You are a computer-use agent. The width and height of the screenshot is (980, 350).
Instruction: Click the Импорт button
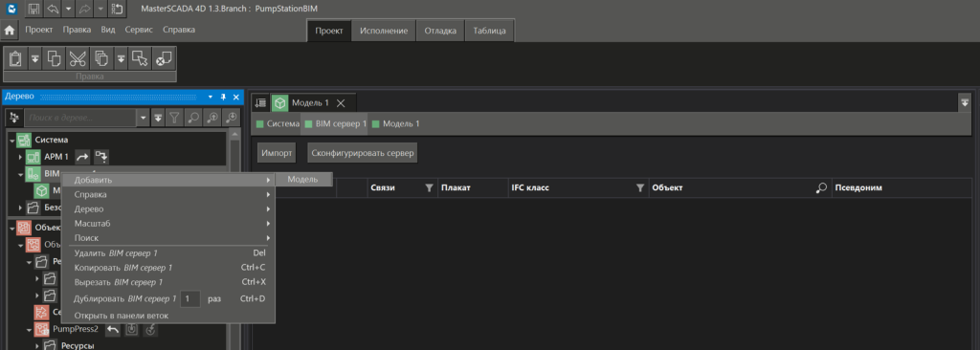click(x=277, y=152)
